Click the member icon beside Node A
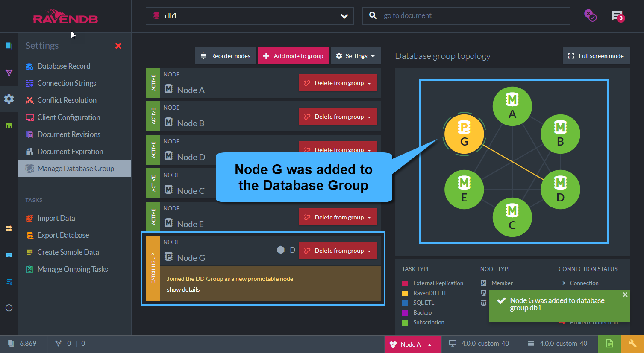This screenshot has height=353, width=644. pos(169,89)
